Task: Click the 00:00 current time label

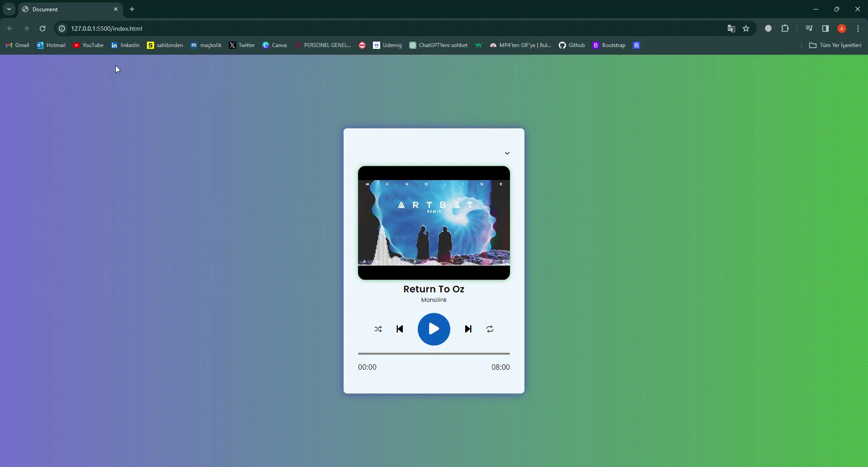Action: (367, 367)
